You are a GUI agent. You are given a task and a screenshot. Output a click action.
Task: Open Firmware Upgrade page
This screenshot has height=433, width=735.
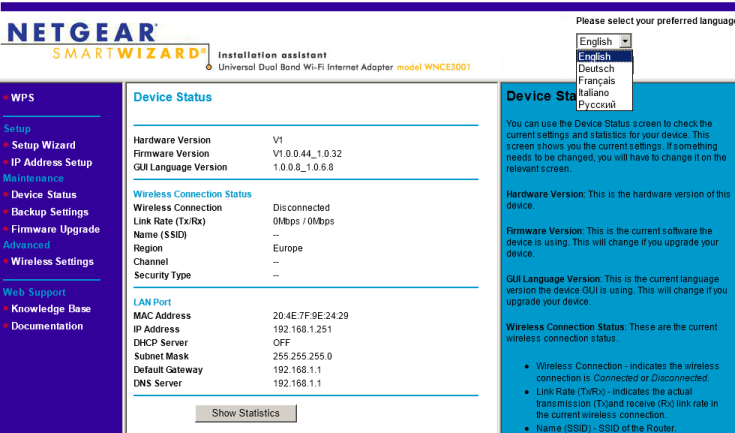tap(55, 229)
